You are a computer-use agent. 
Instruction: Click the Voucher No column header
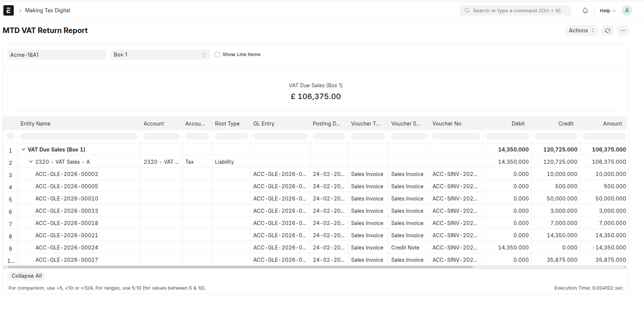(x=456, y=124)
